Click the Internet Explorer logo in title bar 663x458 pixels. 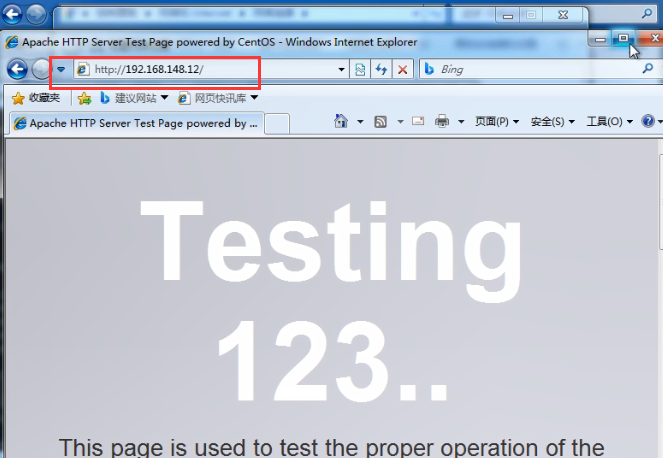[12, 42]
